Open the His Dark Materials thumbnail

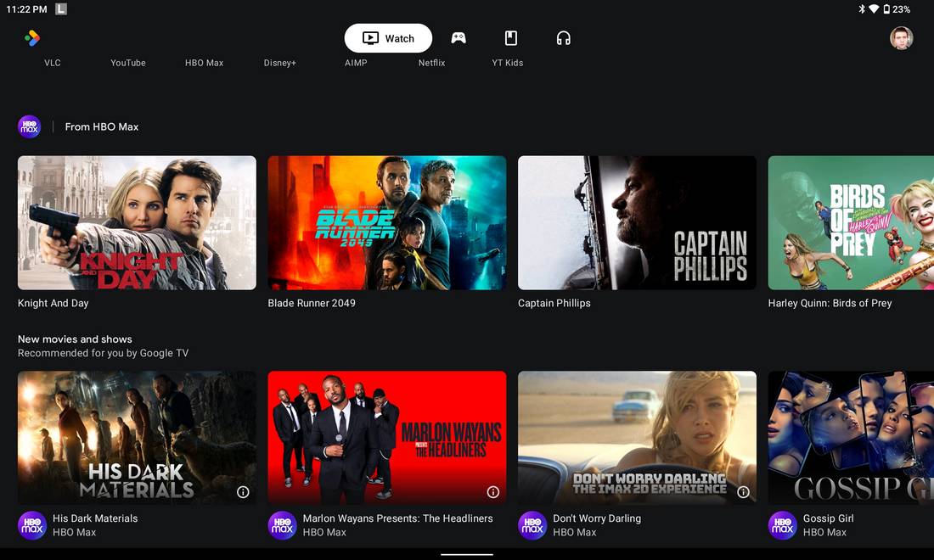137,438
